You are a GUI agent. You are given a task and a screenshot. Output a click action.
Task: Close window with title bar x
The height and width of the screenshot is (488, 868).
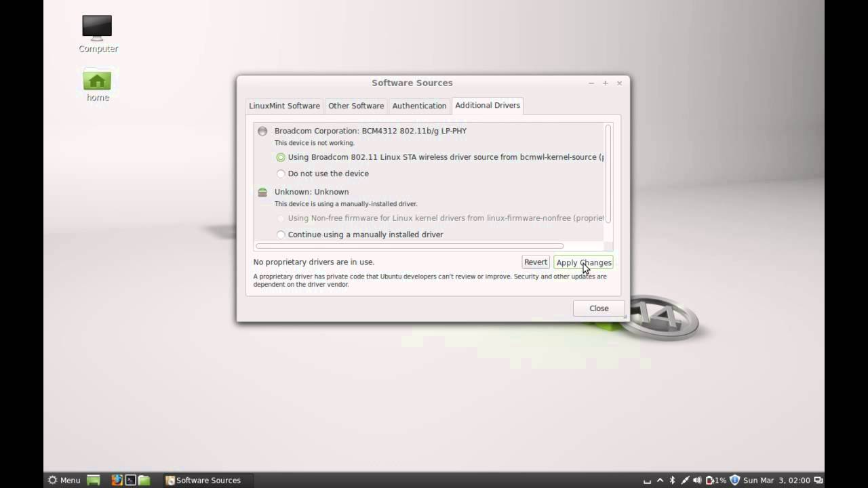[619, 83]
